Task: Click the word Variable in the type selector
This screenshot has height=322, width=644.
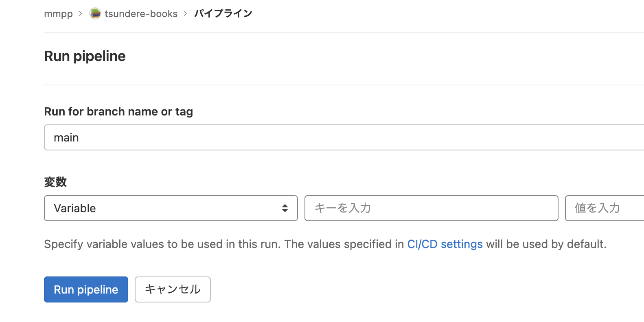Action: click(x=75, y=208)
